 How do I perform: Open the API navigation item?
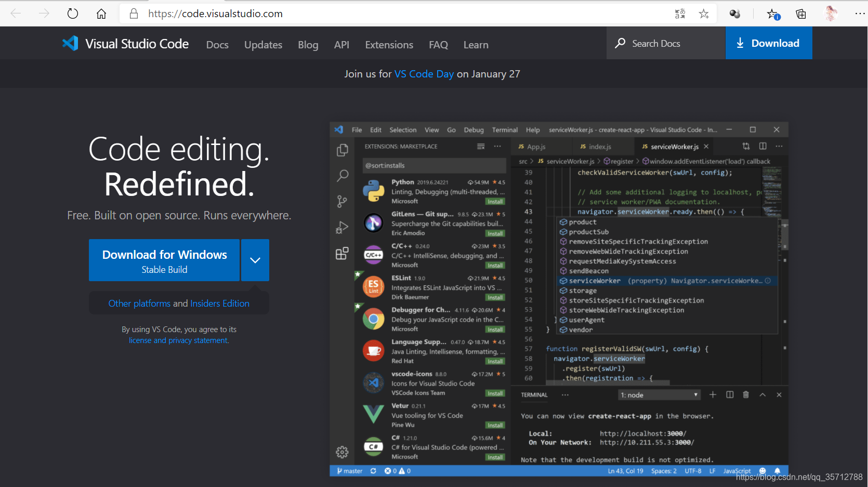tap(341, 45)
